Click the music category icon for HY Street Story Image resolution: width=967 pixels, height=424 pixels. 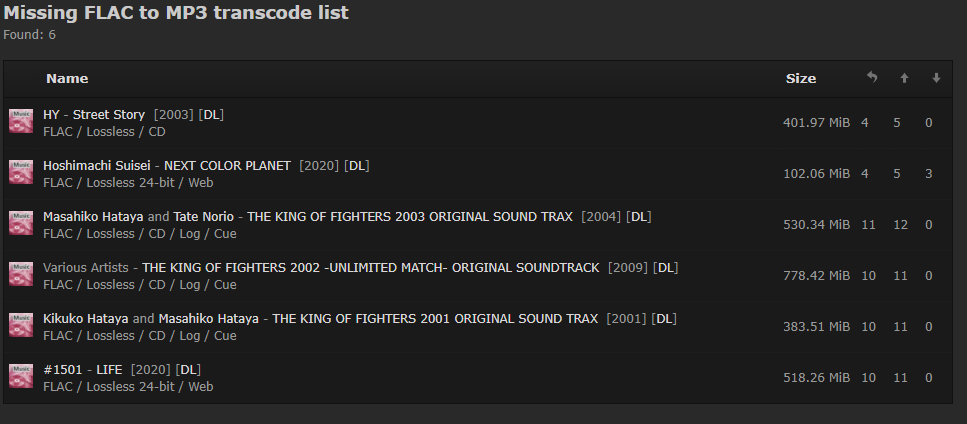coord(21,122)
